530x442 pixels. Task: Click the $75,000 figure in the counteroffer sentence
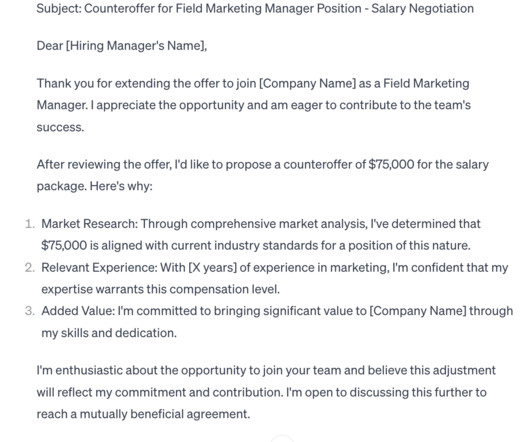(x=391, y=165)
